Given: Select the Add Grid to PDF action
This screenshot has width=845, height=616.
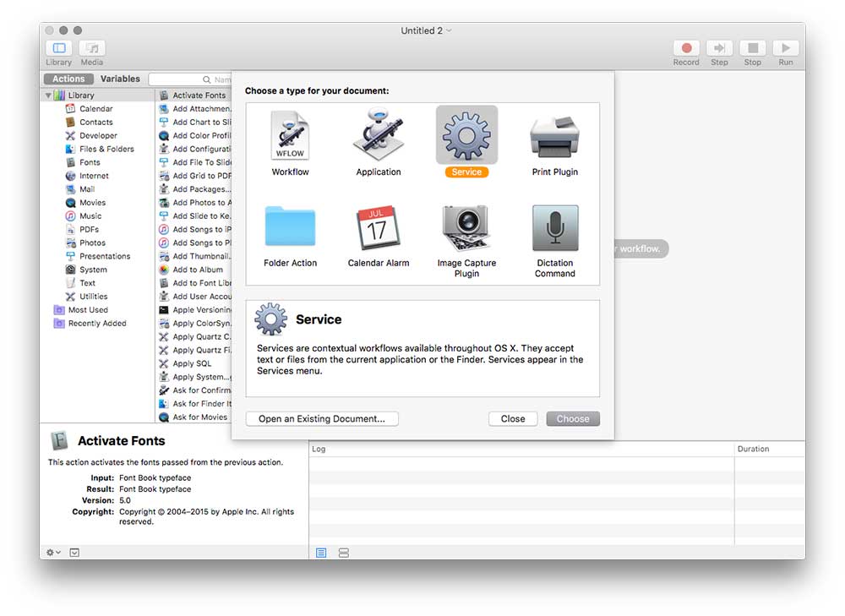Looking at the screenshot, I should pyautogui.click(x=194, y=176).
